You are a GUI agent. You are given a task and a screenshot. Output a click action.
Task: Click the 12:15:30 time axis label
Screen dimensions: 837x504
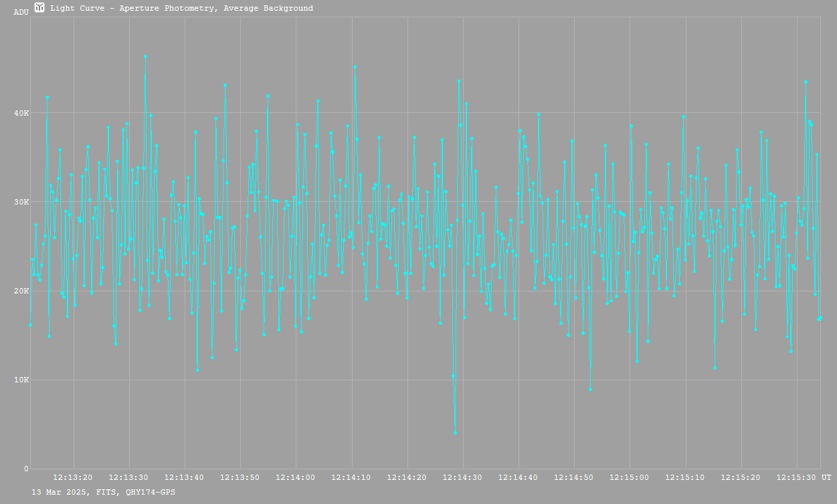(796, 477)
